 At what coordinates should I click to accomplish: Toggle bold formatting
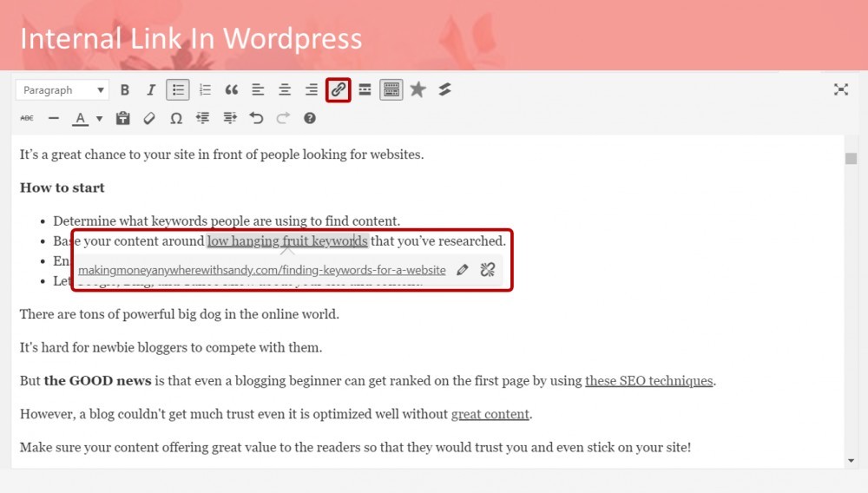(124, 89)
